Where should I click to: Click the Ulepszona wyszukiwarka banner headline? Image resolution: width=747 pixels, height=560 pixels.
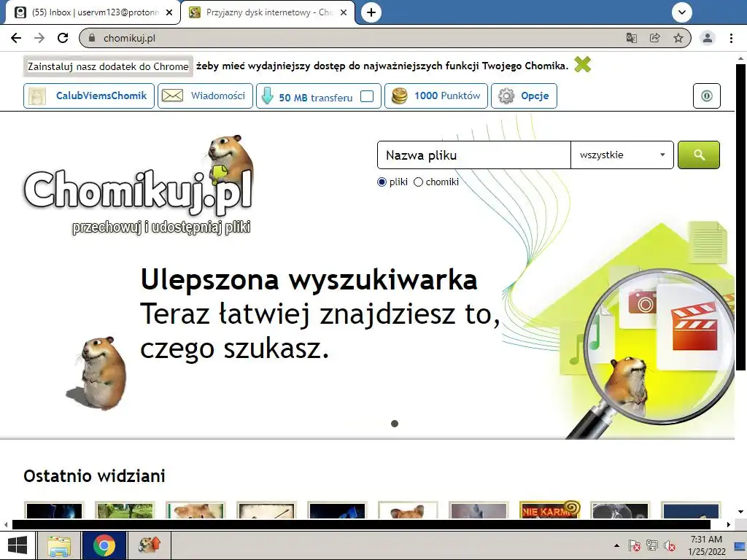pyautogui.click(x=309, y=279)
